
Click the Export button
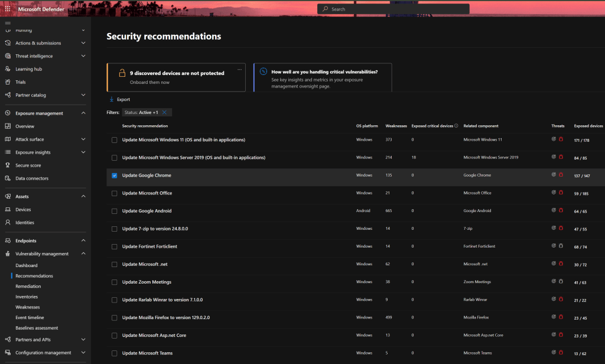pyautogui.click(x=120, y=99)
